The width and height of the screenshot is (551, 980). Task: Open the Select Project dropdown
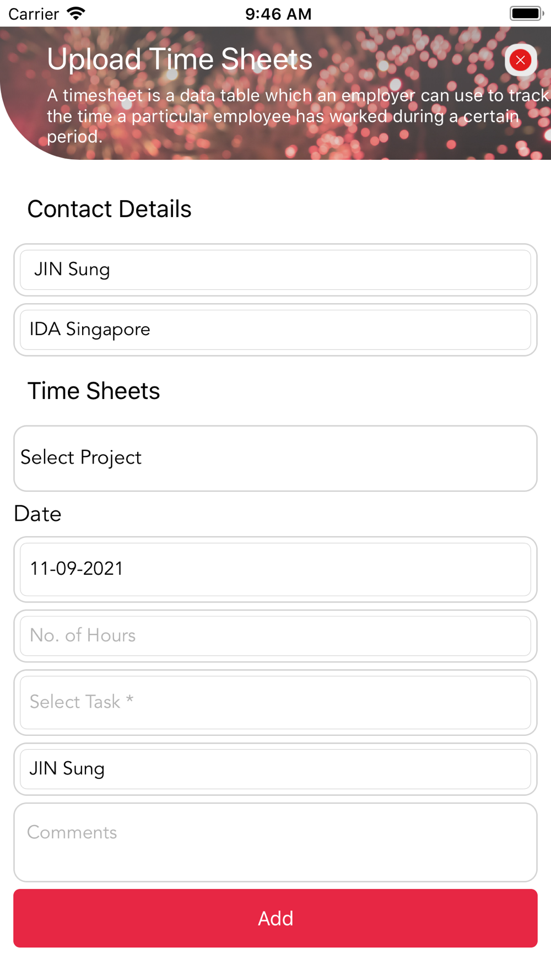click(x=275, y=458)
